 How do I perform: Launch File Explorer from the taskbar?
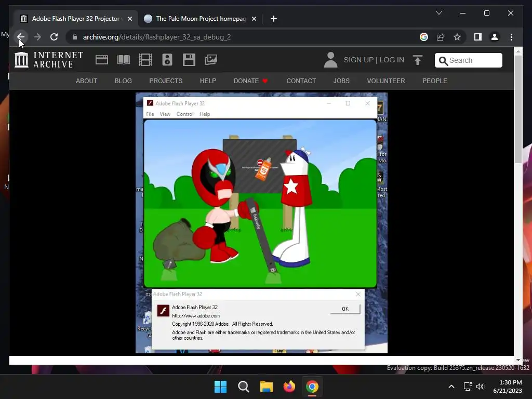[x=267, y=387]
